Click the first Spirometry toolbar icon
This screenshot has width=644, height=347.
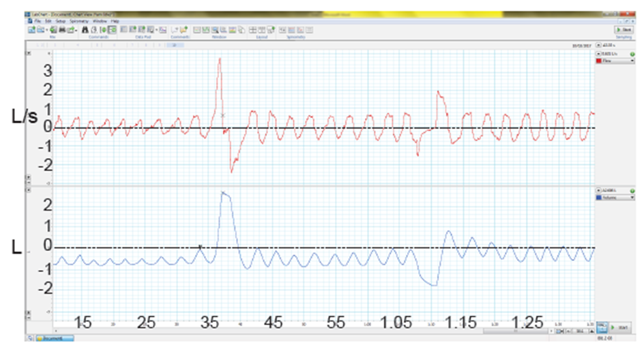(282, 30)
